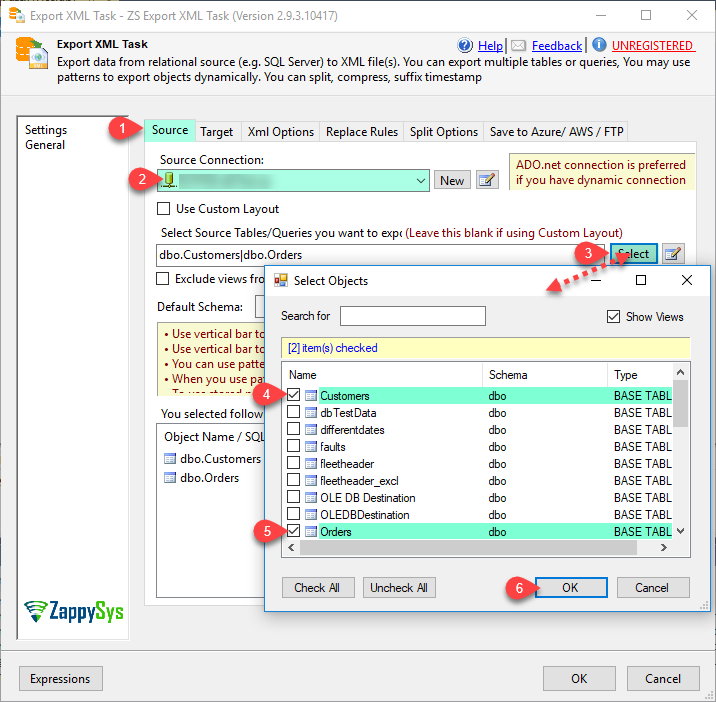Click OK in the Export XML Task window
The width and height of the screenshot is (716, 702).
click(x=579, y=678)
